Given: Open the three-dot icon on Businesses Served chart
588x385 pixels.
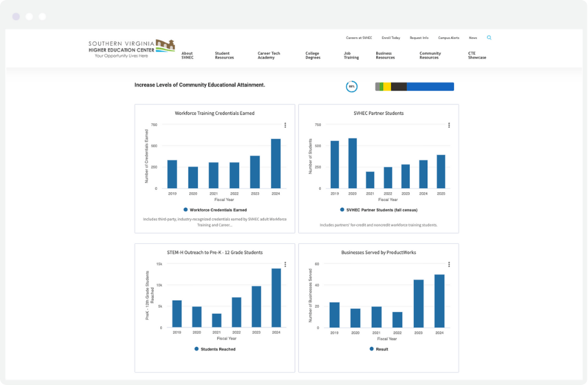Looking at the screenshot, I should tap(448, 264).
